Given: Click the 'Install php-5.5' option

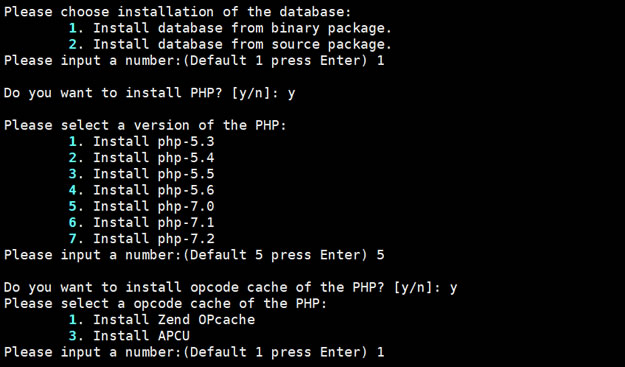Looking at the screenshot, I should [142, 174].
